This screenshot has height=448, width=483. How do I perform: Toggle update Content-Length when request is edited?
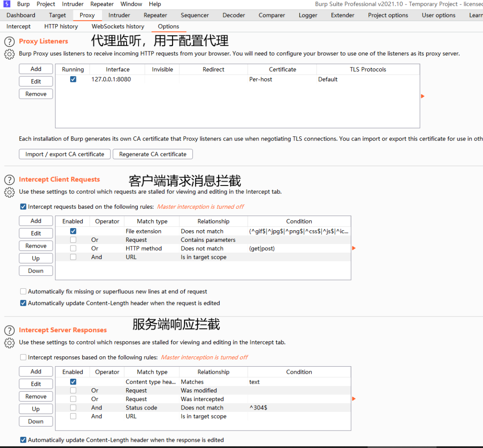tap(23, 303)
